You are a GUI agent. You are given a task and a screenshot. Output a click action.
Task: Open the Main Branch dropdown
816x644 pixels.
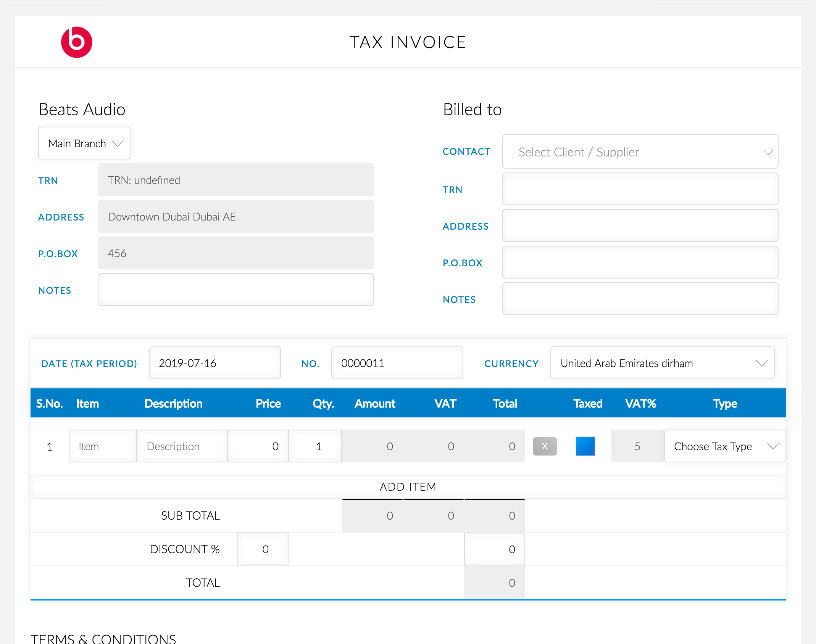84,143
